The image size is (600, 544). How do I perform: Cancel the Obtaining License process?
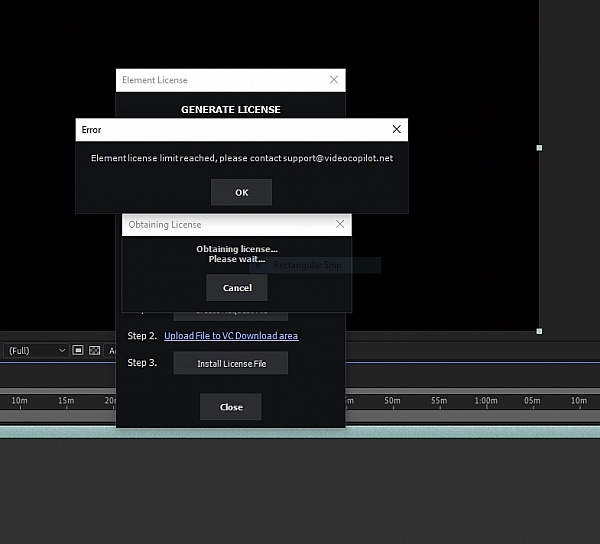point(237,288)
